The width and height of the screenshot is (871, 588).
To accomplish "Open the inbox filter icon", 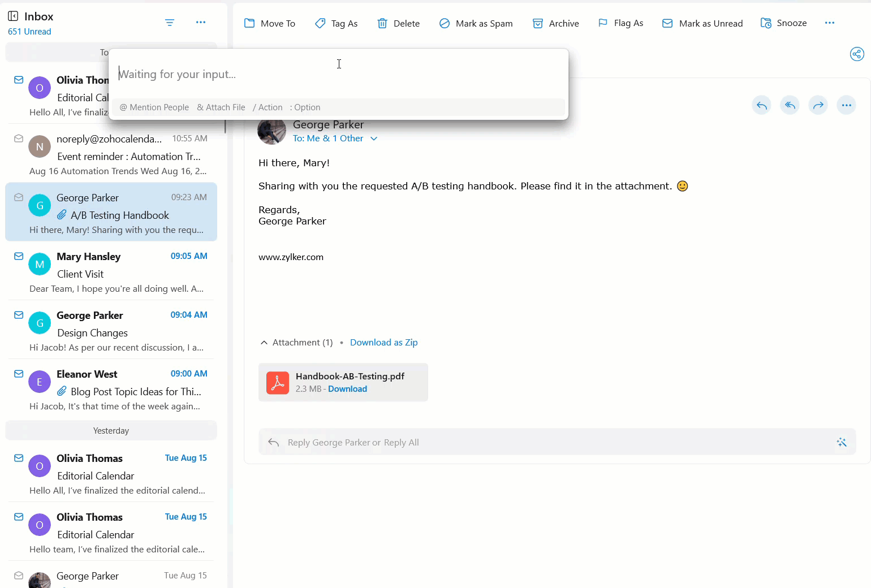I will coord(170,23).
